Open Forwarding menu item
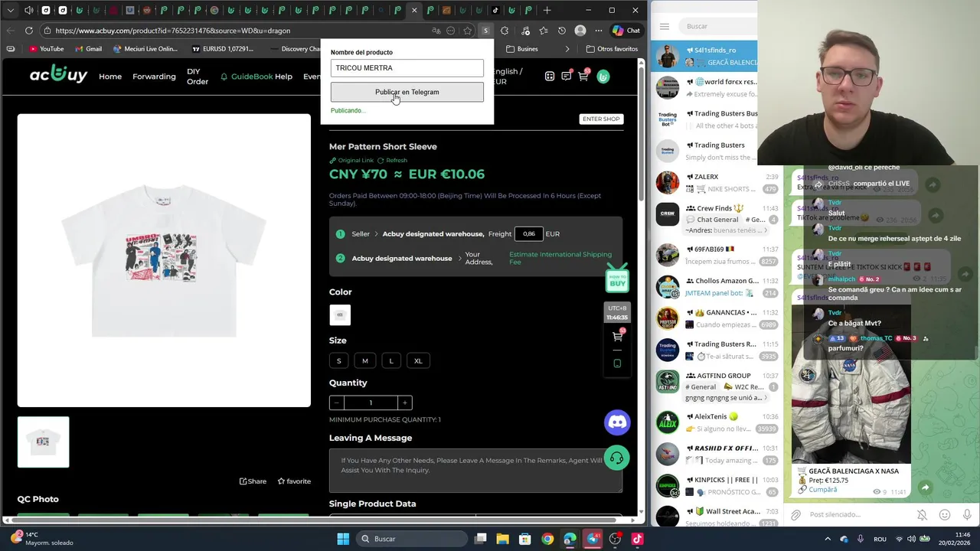This screenshot has height=551, width=980. point(154,77)
